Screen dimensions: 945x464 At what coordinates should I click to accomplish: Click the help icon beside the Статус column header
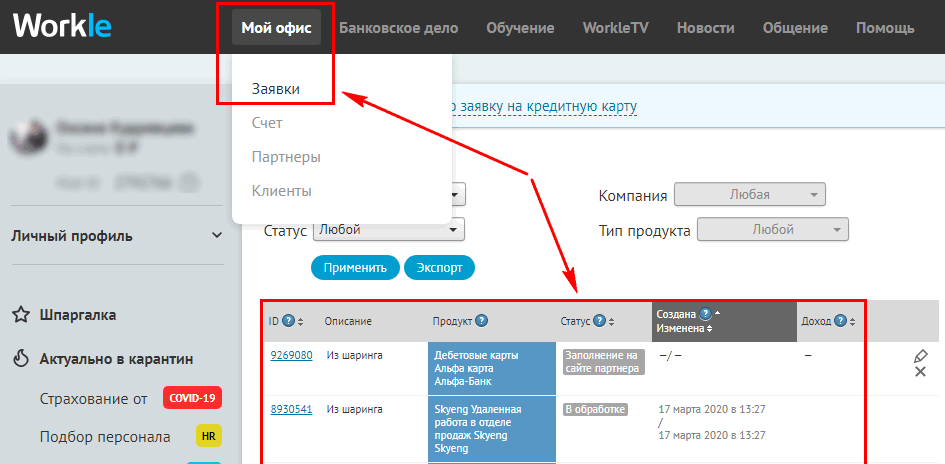pos(598,321)
